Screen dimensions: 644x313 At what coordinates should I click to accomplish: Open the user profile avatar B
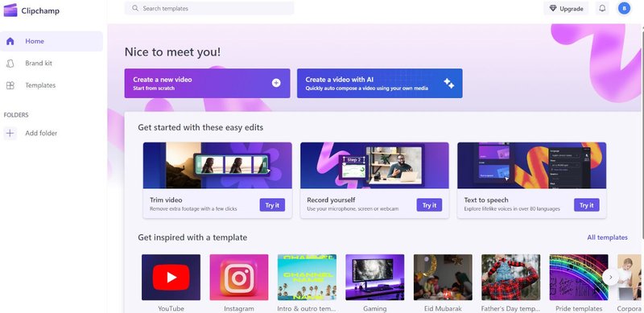pos(625,8)
